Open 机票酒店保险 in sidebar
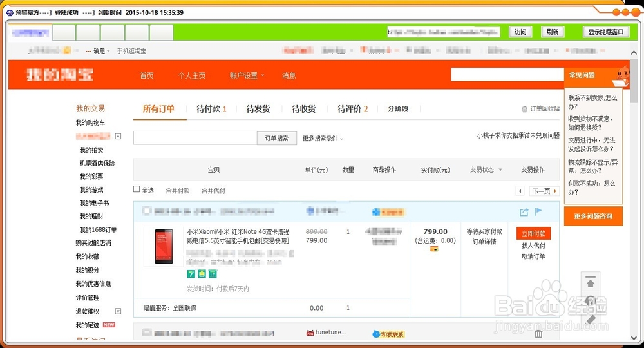Image resolution: width=644 pixels, height=348 pixels. (x=97, y=163)
